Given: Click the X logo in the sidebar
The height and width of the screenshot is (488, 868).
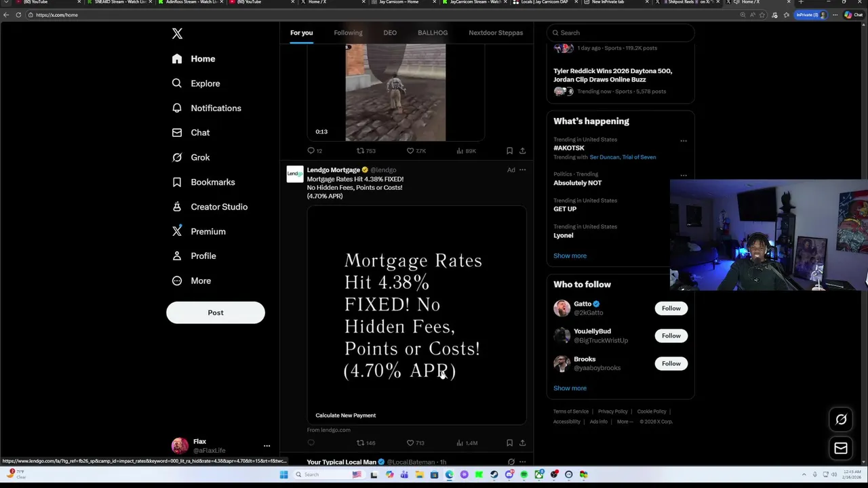Looking at the screenshot, I should (177, 33).
